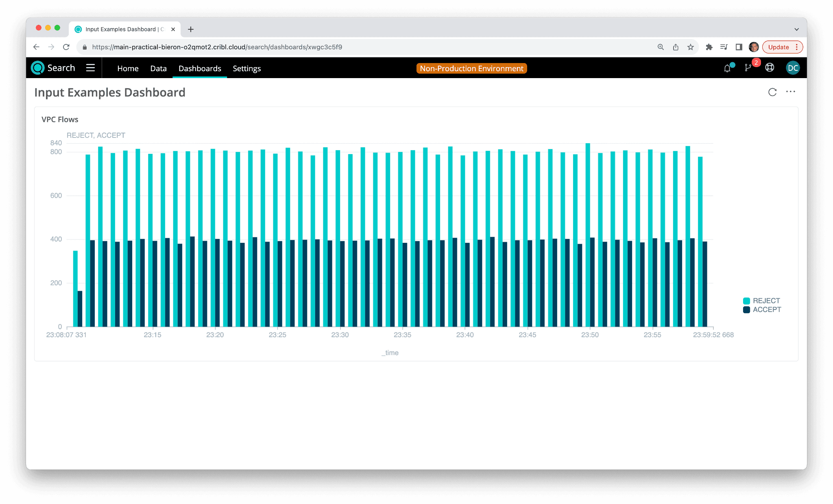This screenshot has width=833, height=504.
Task: Open the dashboard three-dot options menu
Action: (790, 92)
